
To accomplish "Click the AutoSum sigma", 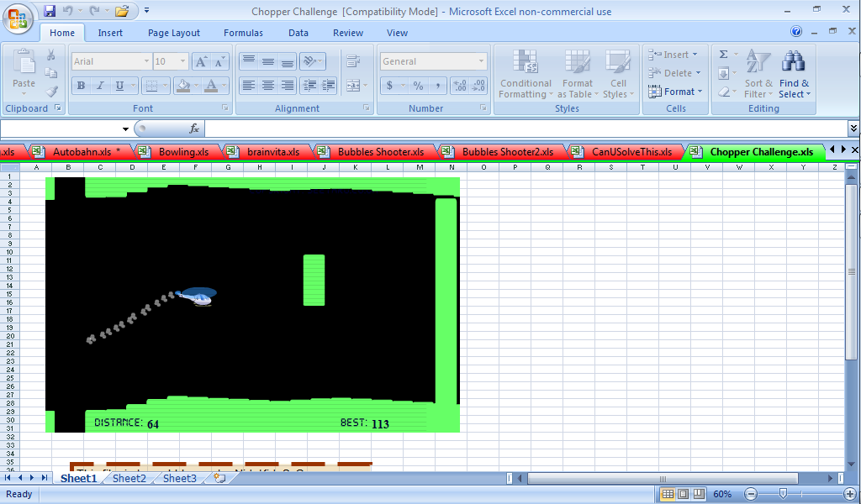I will tap(724, 55).
